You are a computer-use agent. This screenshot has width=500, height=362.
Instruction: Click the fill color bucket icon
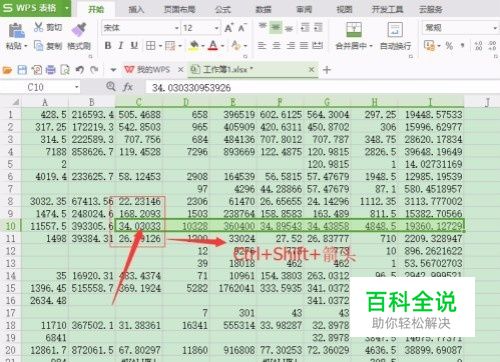point(194,46)
